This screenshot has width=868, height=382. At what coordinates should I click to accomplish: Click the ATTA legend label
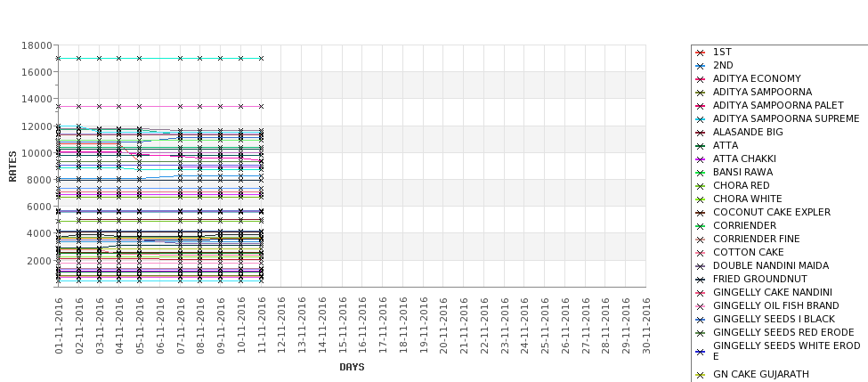[726, 145]
